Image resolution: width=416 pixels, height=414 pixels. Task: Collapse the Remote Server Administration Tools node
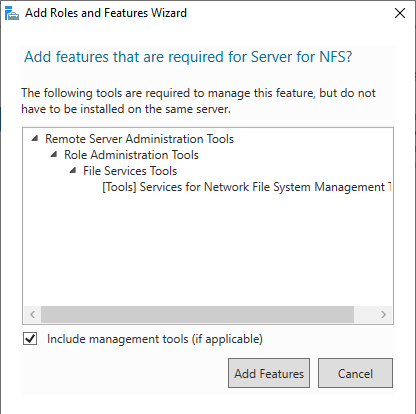tap(35, 138)
